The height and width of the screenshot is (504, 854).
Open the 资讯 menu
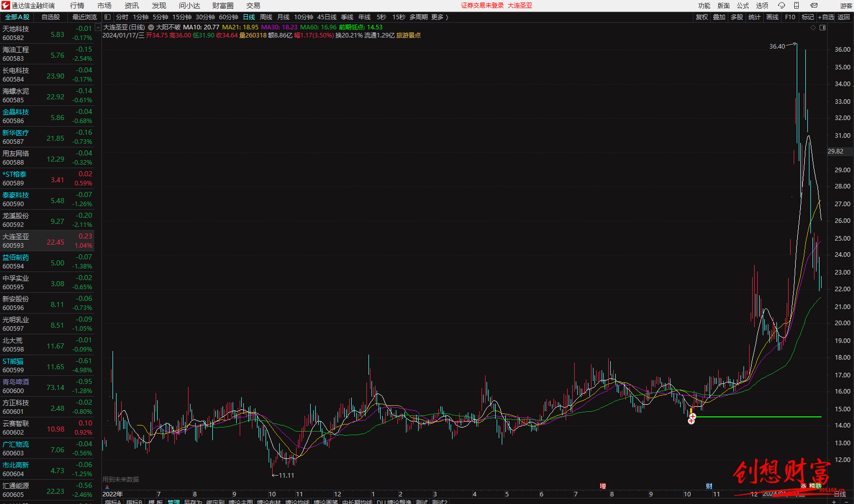pyautogui.click(x=132, y=6)
